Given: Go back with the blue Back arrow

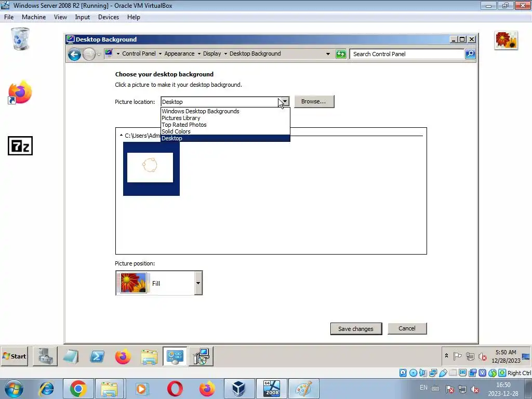Looking at the screenshot, I should 74,54.
